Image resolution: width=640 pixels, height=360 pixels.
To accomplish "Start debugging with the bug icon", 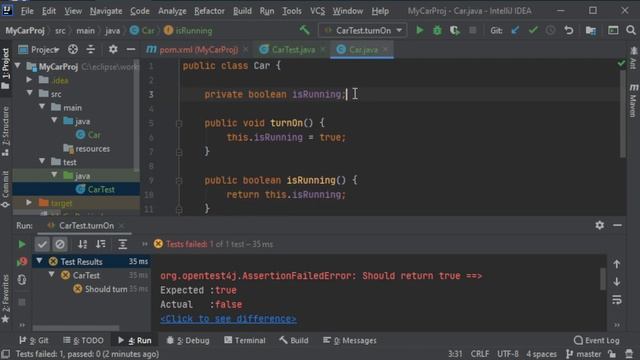I will coord(437,30).
